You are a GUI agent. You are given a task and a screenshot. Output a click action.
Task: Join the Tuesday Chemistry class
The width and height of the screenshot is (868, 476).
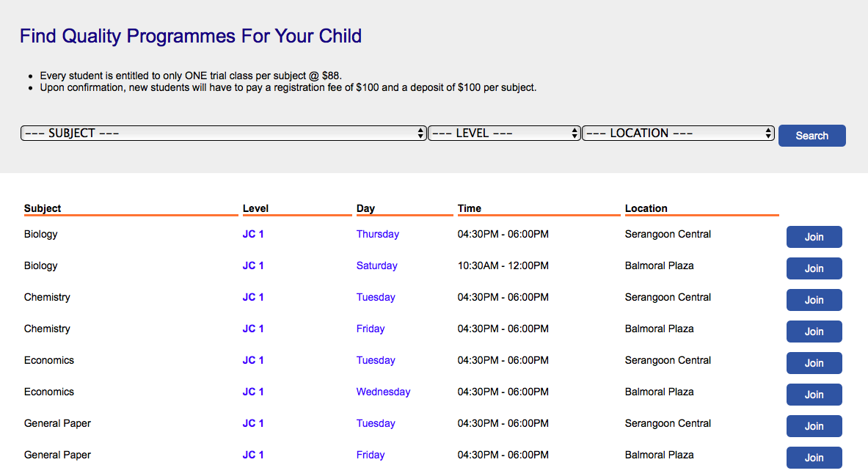pos(814,300)
